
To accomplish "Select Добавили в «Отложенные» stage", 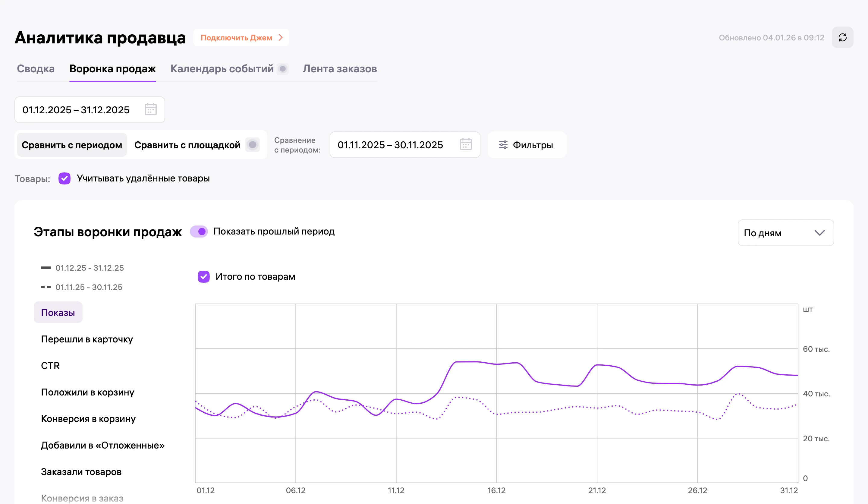I will click(x=103, y=446).
